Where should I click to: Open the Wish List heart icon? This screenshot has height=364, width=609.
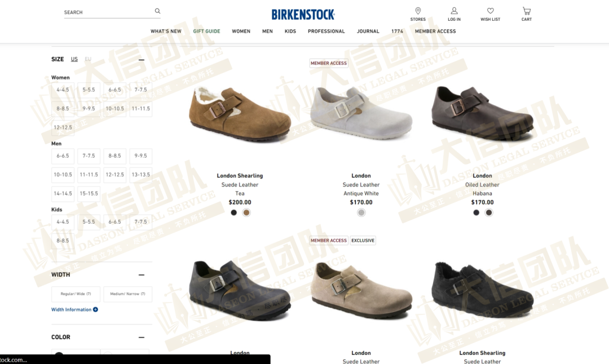[x=490, y=11]
